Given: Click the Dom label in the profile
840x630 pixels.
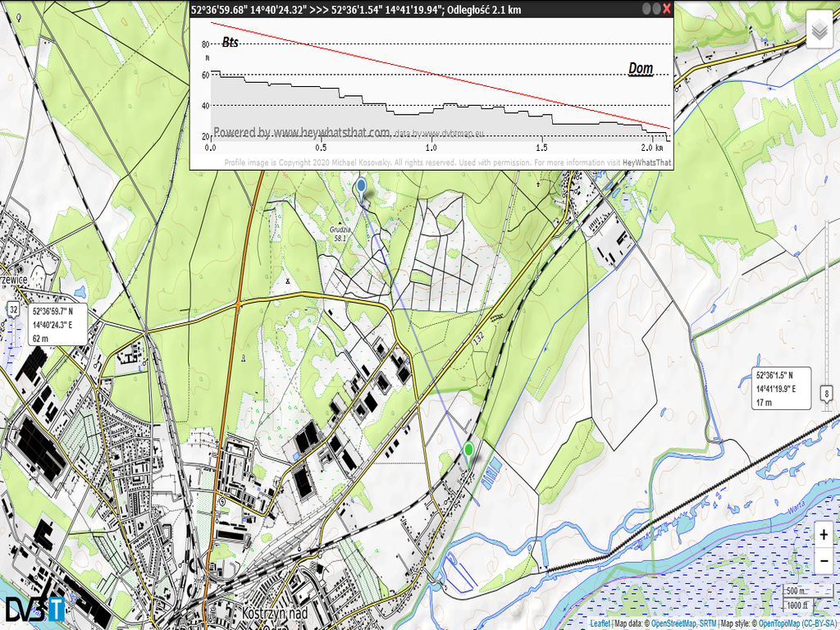Looking at the screenshot, I should (640, 69).
